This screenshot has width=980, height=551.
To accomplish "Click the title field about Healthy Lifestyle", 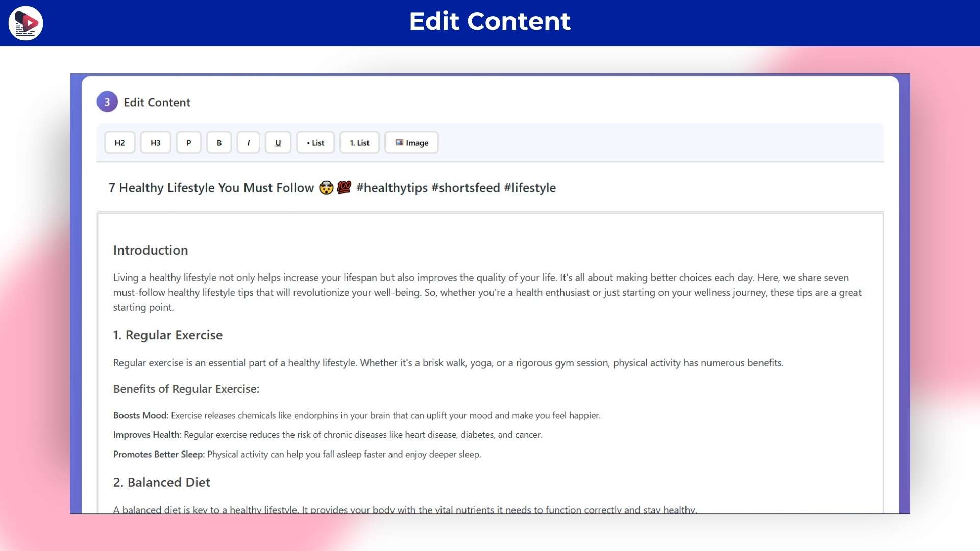I will pyautogui.click(x=332, y=188).
